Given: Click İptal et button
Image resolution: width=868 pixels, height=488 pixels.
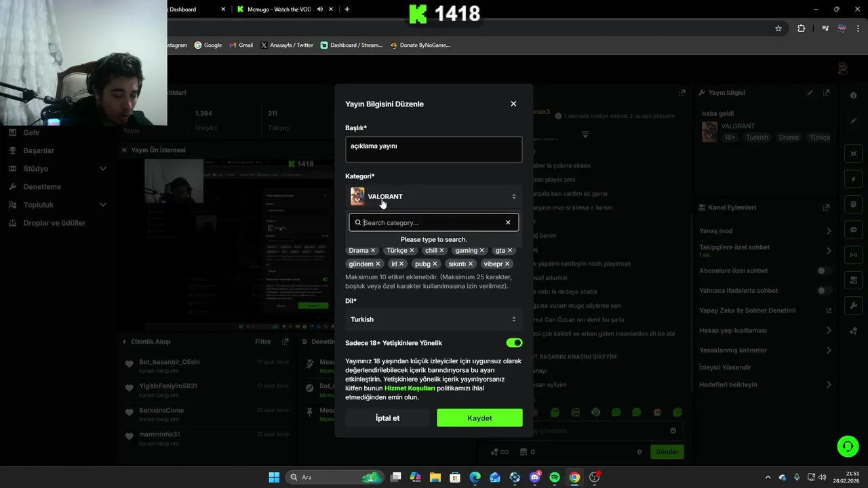Looking at the screenshot, I should [x=387, y=418].
